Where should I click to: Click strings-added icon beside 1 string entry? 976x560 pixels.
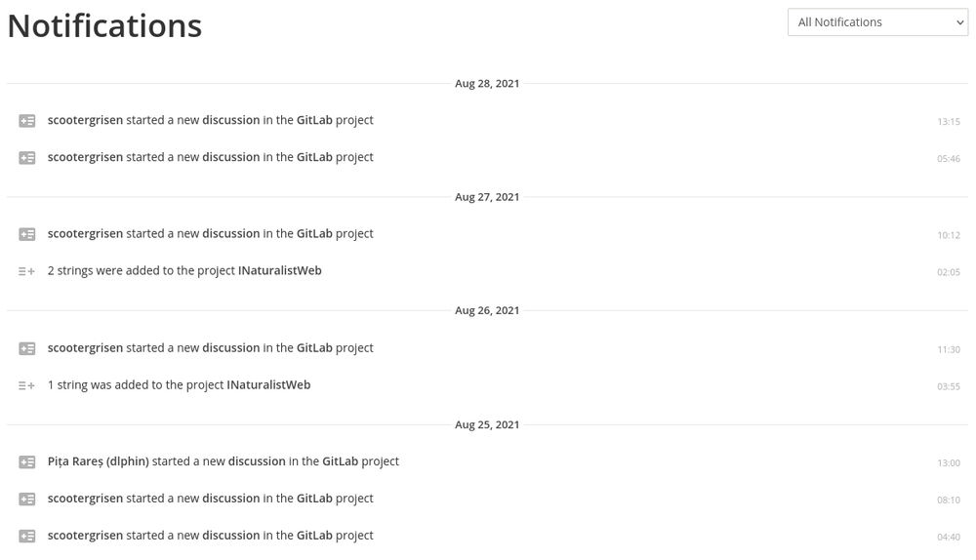coord(26,385)
